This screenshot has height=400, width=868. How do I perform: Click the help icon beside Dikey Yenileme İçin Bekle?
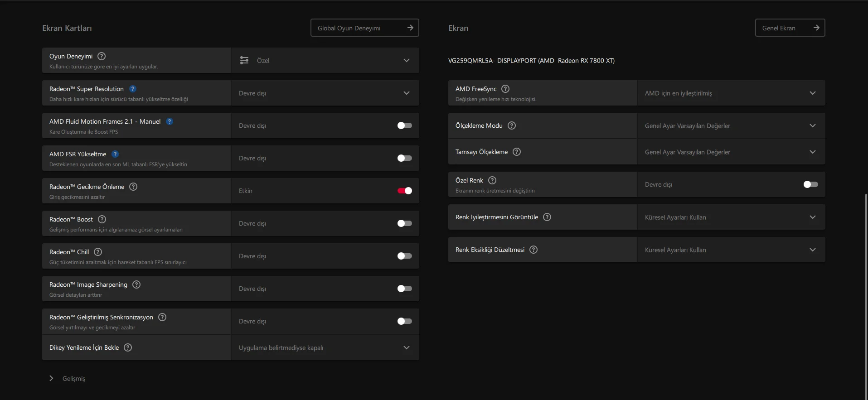click(x=128, y=347)
